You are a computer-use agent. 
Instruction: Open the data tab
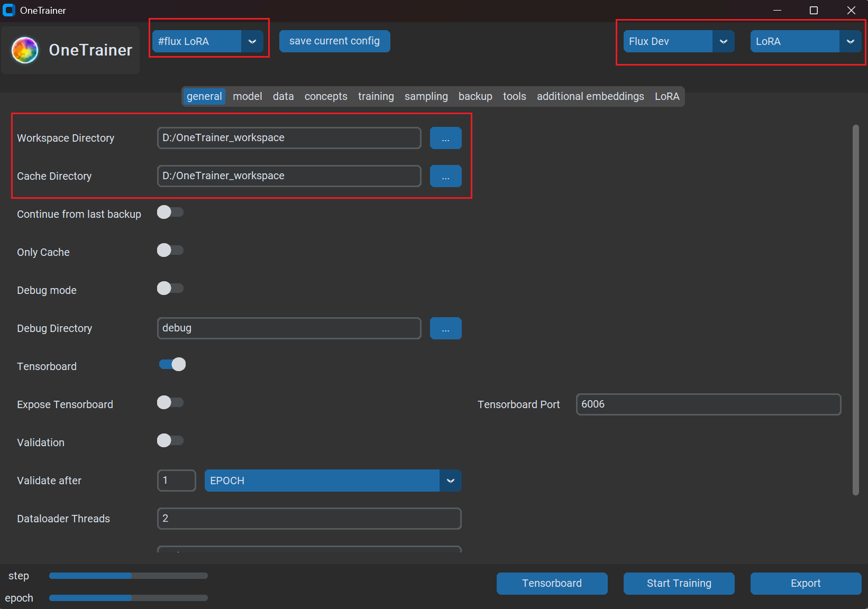coord(284,96)
